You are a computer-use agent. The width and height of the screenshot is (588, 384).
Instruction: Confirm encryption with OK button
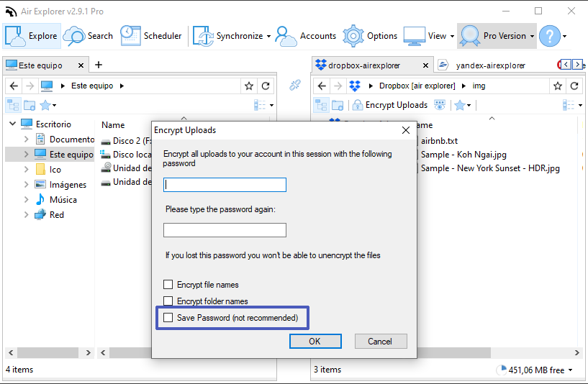[x=315, y=342]
